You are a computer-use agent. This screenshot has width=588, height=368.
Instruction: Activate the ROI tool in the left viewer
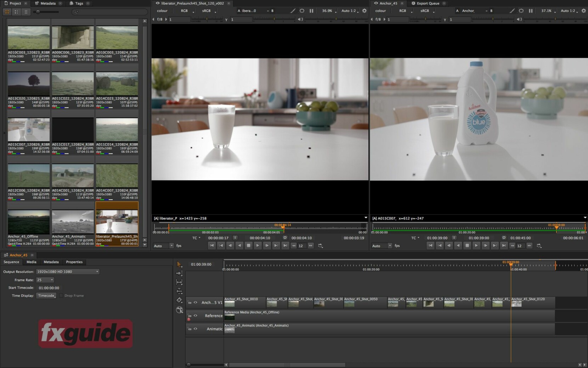[x=302, y=11]
